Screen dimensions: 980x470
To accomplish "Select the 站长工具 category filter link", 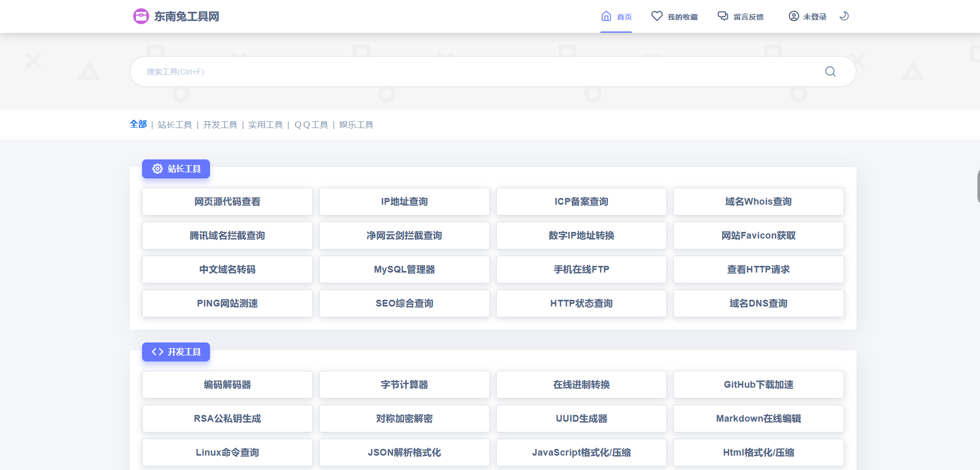I will (x=175, y=125).
